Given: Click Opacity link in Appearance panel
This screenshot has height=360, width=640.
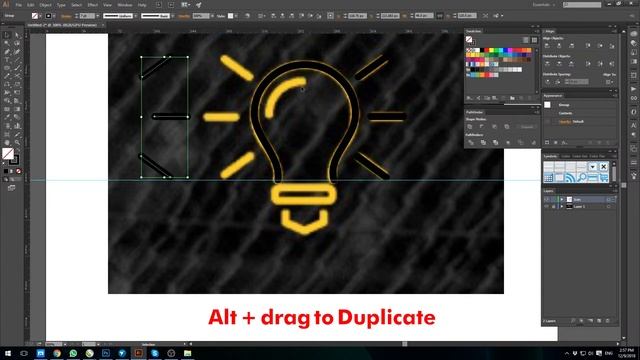Looking at the screenshot, I should click(565, 122).
